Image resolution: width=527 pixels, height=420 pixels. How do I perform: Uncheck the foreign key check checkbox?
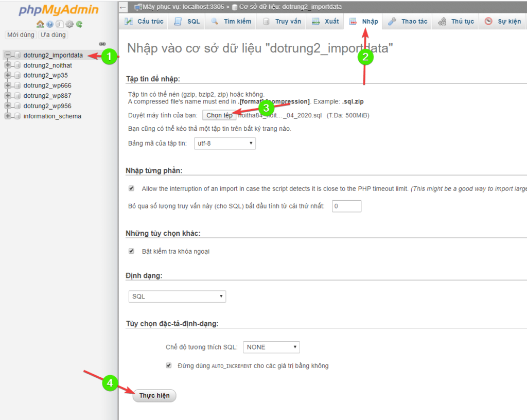(x=131, y=251)
